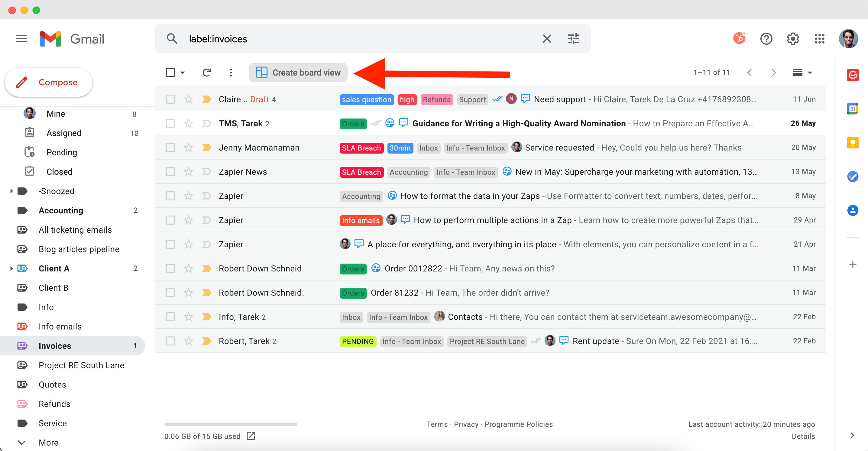The height and width of the screenshot is (451, 868).
Task: Open the Terms link
Action: 437,424
